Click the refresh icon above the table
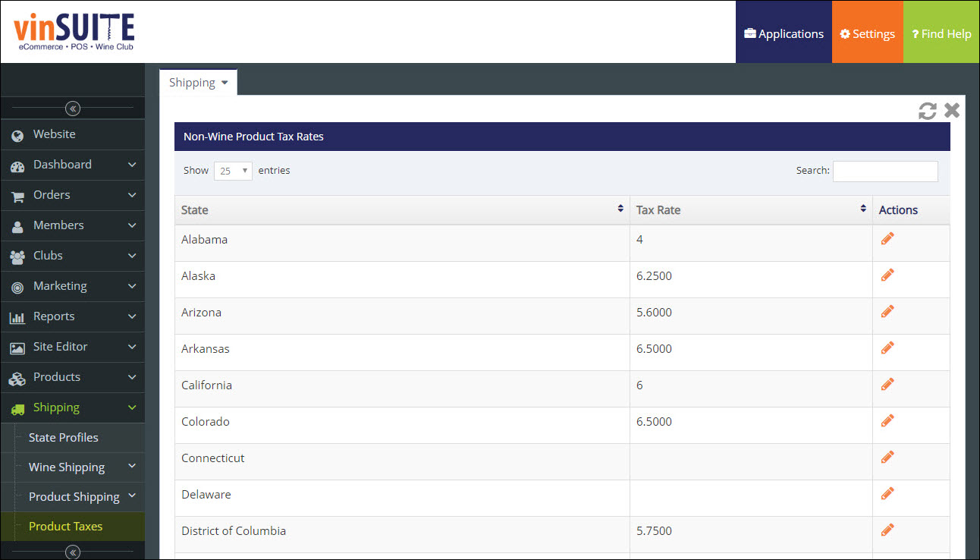This screenshot has width=980, height=560. coord(927,111)
